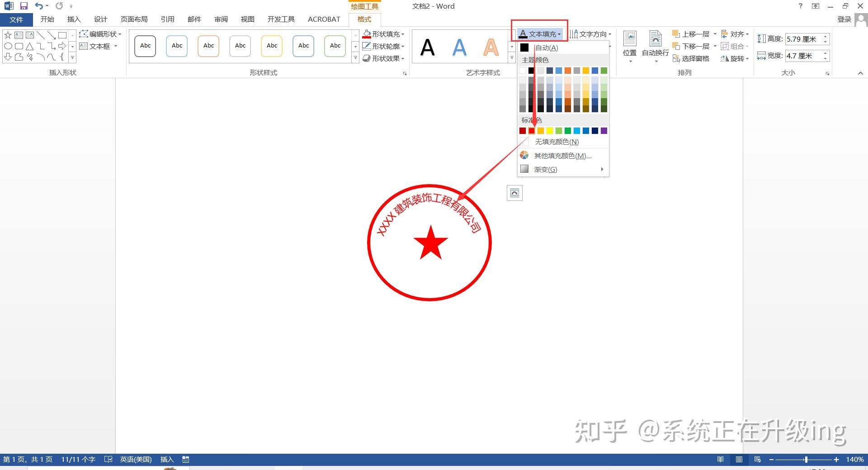Click the layout options icon beside the seal
This screenshot has width=868, height=470.
click(514, 193)
